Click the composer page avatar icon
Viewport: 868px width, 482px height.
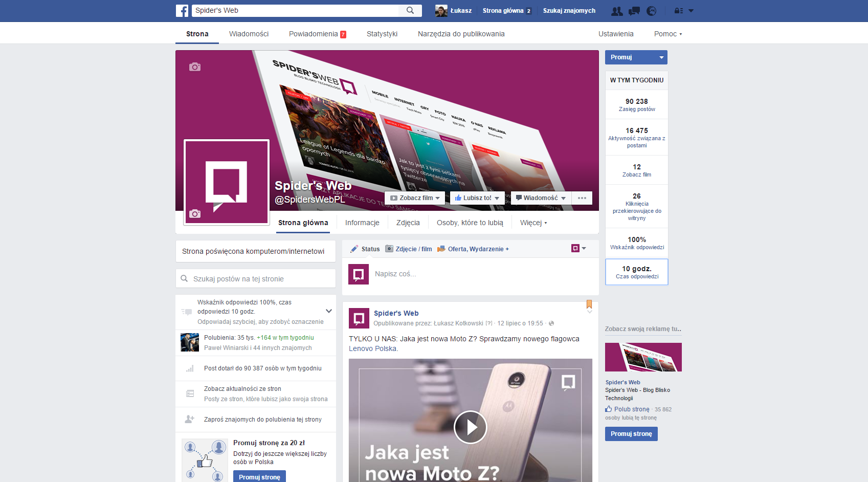(x=359, y=274)
